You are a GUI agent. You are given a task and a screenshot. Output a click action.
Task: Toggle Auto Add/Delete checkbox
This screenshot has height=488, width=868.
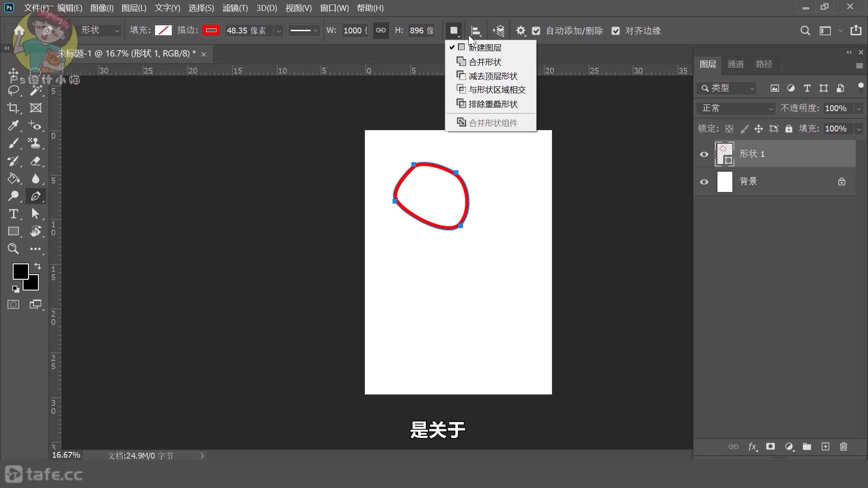[536, 31]
